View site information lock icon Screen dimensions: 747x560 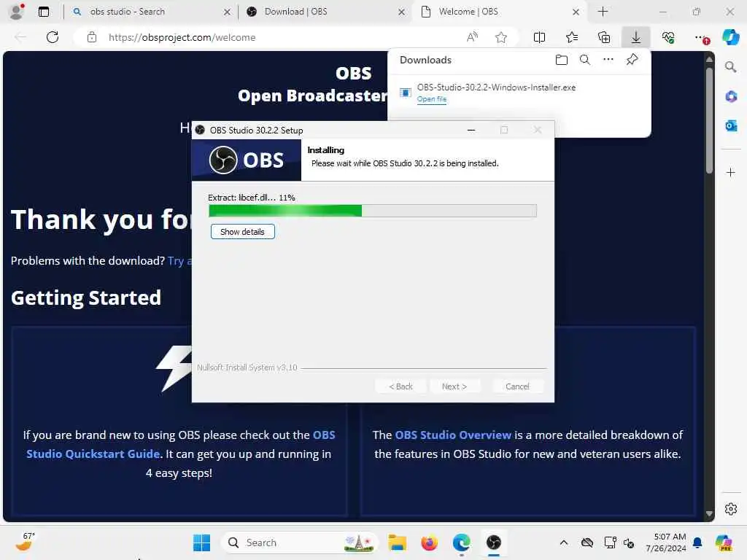click(x=92, y=37)
